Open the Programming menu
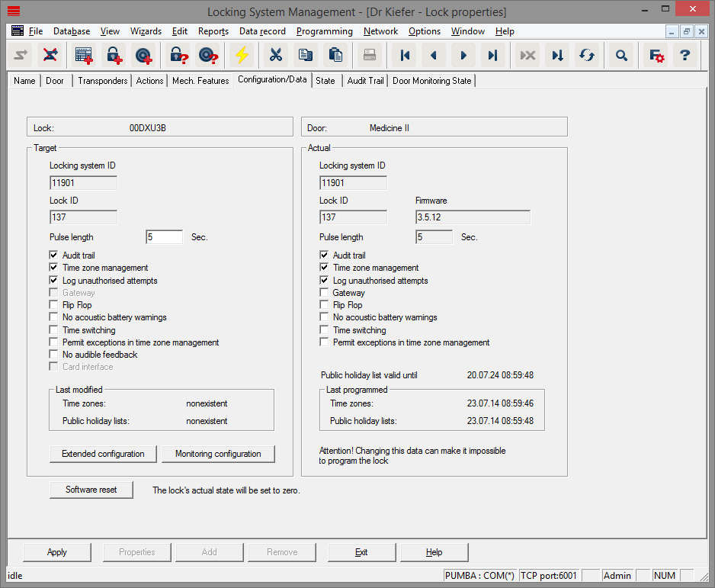Viewport: 715px width, 588px height. click(x=324, y=31)
